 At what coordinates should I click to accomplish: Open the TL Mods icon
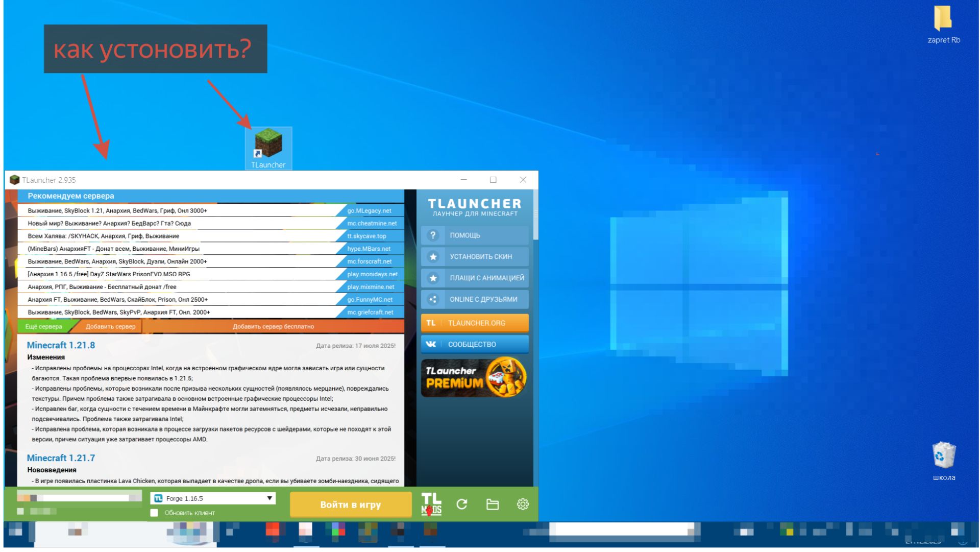point(431,505)
